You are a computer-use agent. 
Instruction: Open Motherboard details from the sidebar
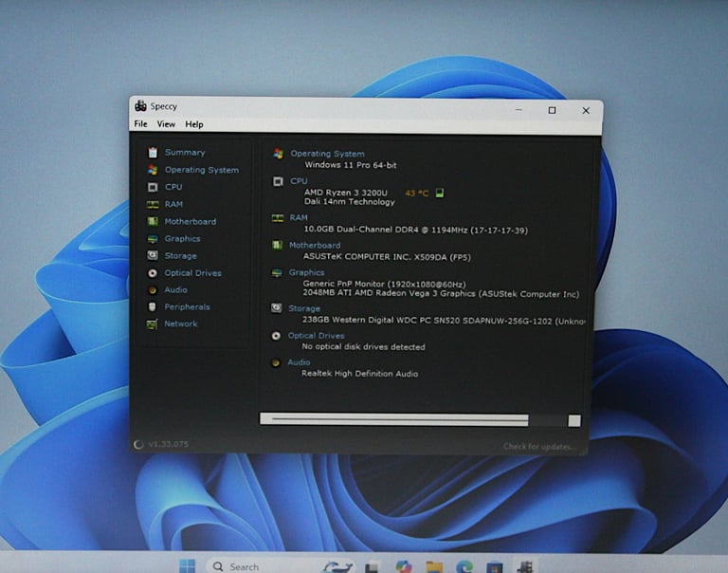tap(190, 222)
